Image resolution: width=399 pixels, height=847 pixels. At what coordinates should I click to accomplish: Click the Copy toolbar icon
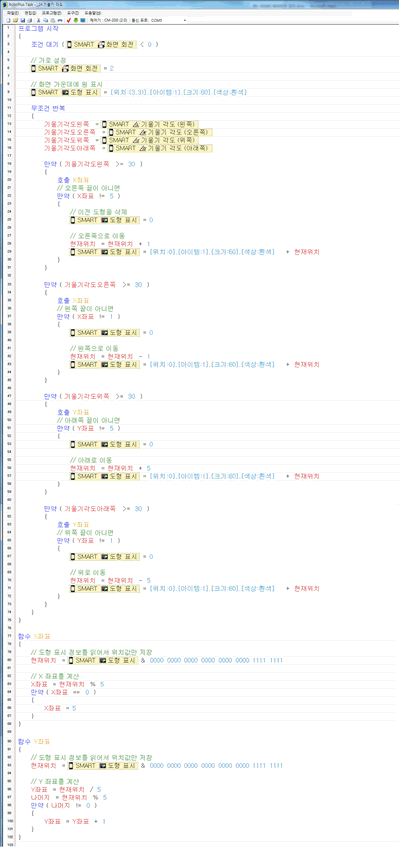click(x=45, y=20)
